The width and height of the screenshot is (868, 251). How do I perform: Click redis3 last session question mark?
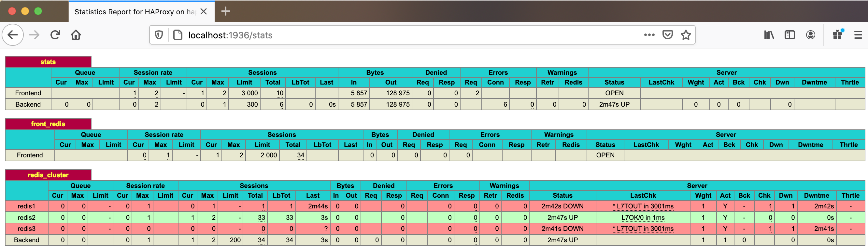326,229
